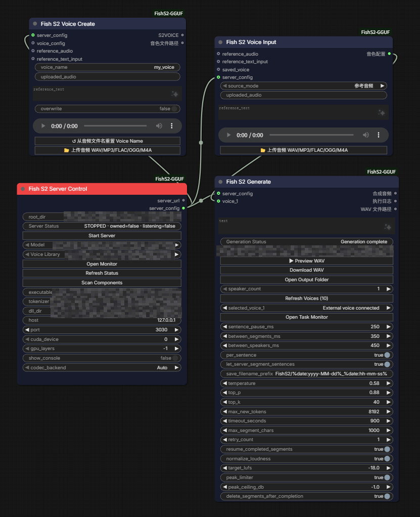Screen dimensions: 420x517
Task: Decrease top_p value with left arrow
Action: point(225,393)
